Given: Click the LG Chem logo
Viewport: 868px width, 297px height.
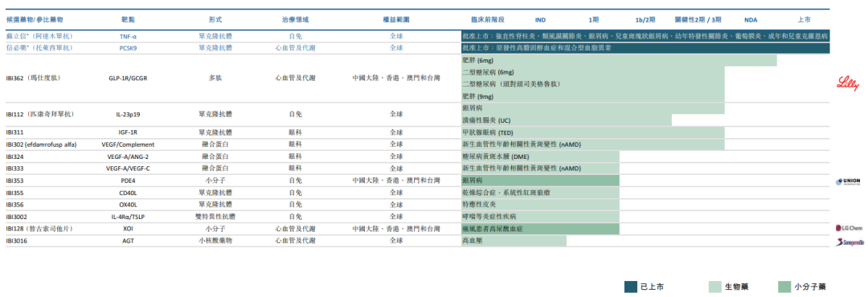Looking at the screenshot, I should coord(848,228).
